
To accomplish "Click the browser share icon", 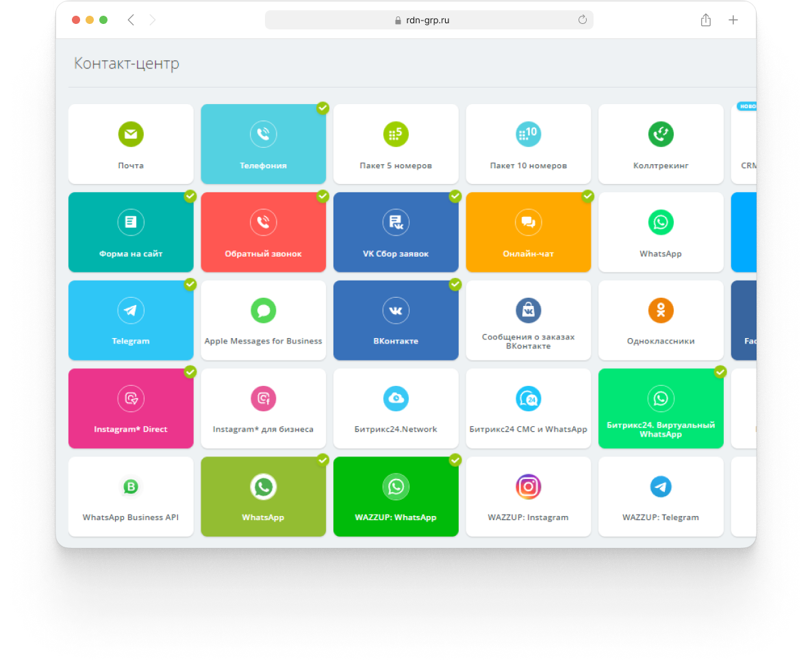I will 705,21.
